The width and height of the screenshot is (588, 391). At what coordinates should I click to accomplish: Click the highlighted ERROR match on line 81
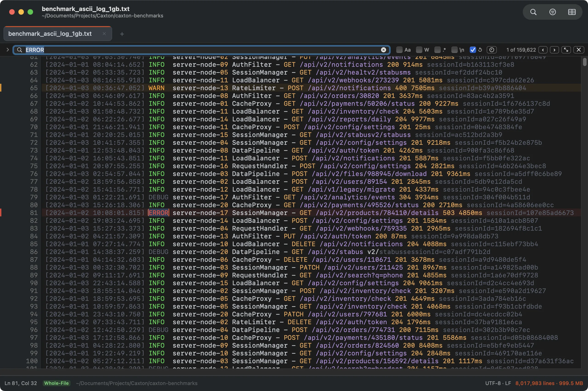coord(159,213)
